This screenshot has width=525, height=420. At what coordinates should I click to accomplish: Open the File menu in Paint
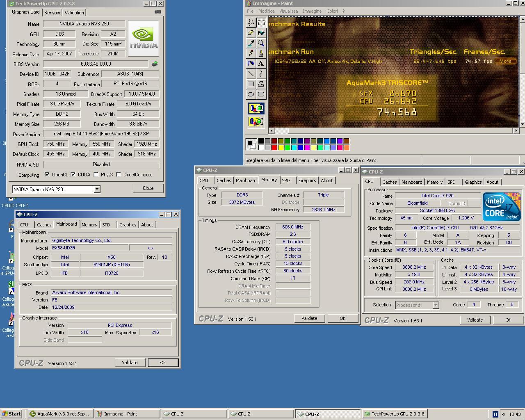(x=250, y=11)
